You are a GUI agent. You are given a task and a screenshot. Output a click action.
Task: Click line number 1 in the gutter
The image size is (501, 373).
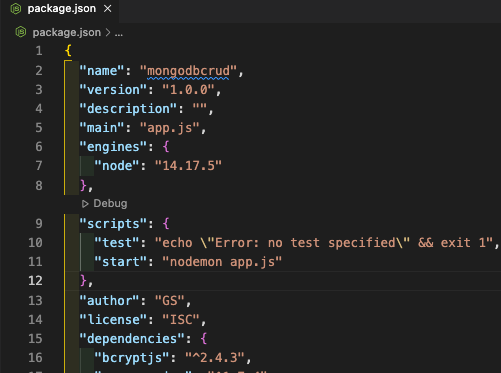(x=39, y=51)
